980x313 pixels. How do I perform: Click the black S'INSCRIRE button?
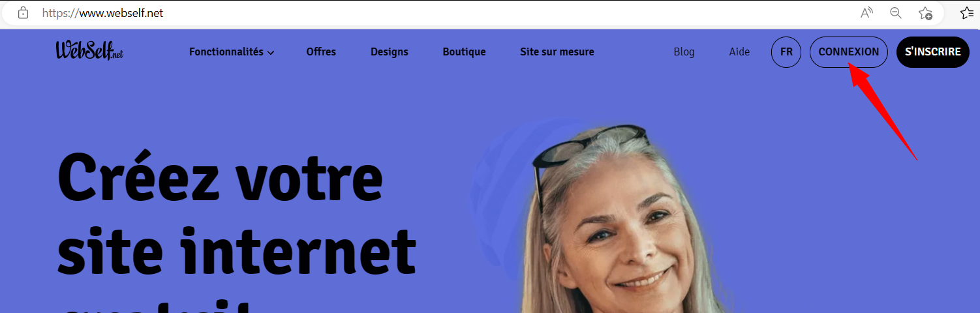933,52
